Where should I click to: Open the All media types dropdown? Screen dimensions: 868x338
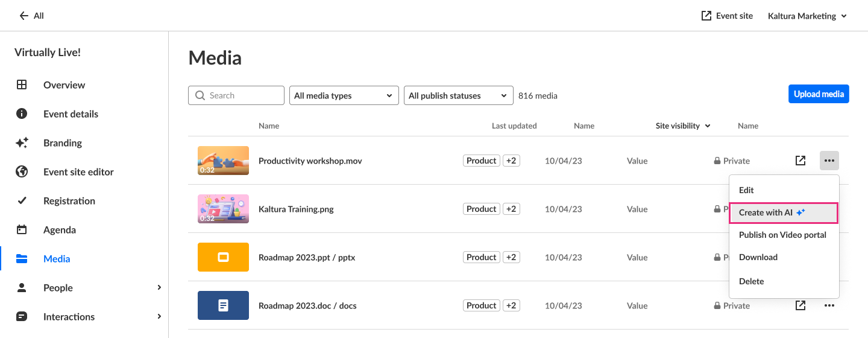coord(344,95)
